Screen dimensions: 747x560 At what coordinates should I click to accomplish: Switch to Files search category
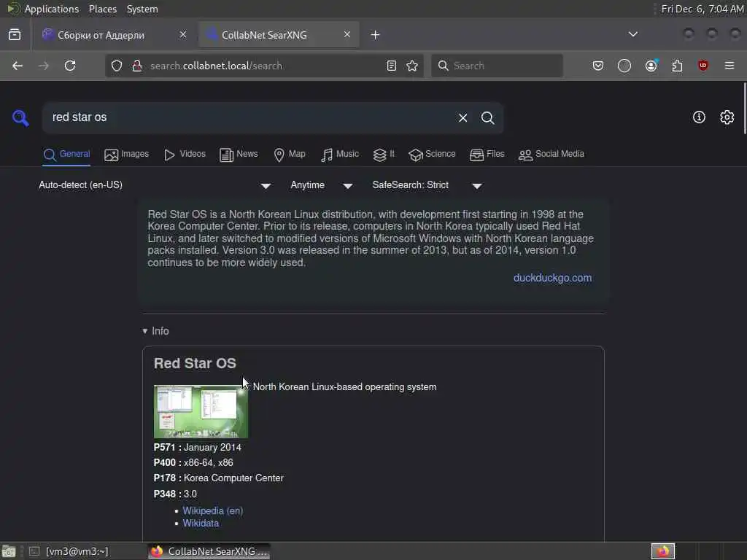point(487,155)
